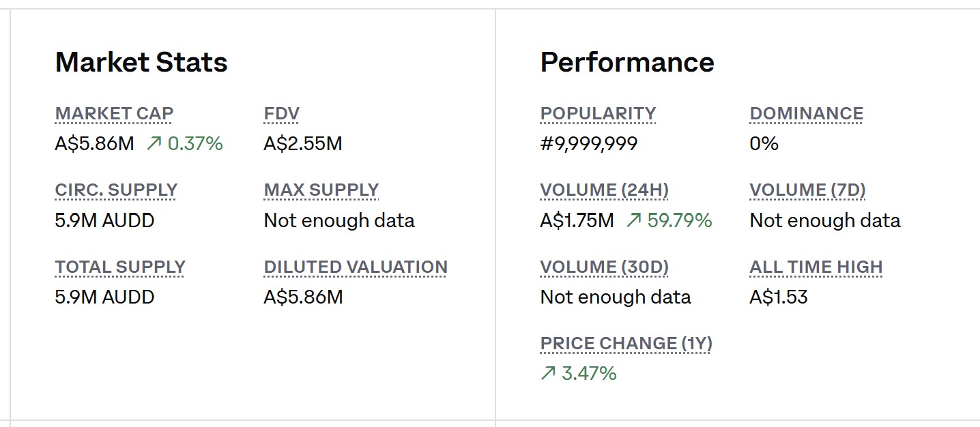
Task: Click the POPULARITY label
Action: pyautogui.click(x=598, y=114)
